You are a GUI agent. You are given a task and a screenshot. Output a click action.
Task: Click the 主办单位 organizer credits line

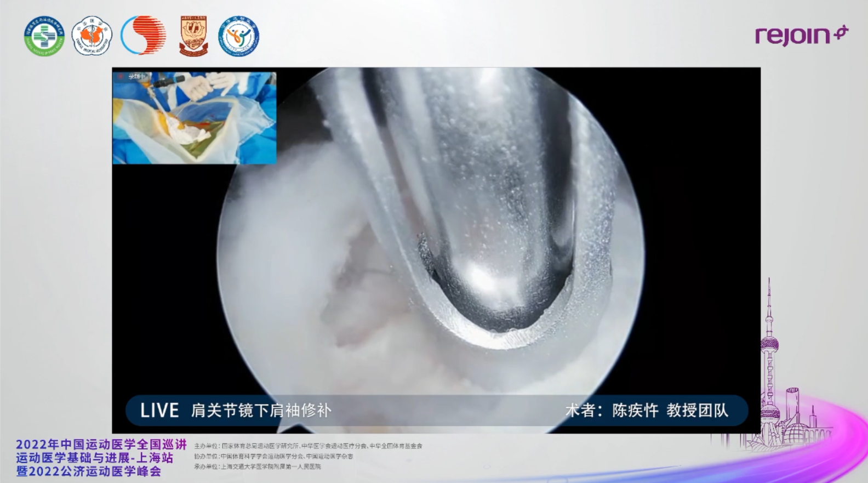coord(308,446)
